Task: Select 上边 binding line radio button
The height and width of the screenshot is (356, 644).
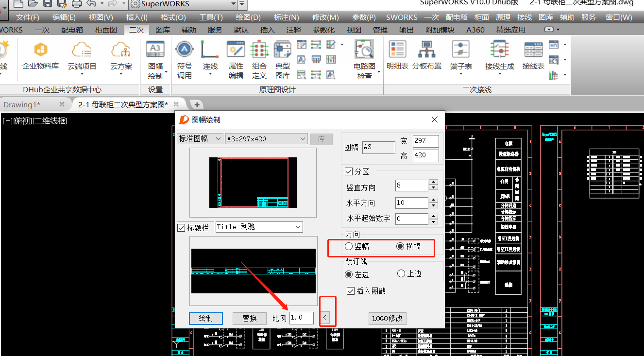Action: point(401,273)
